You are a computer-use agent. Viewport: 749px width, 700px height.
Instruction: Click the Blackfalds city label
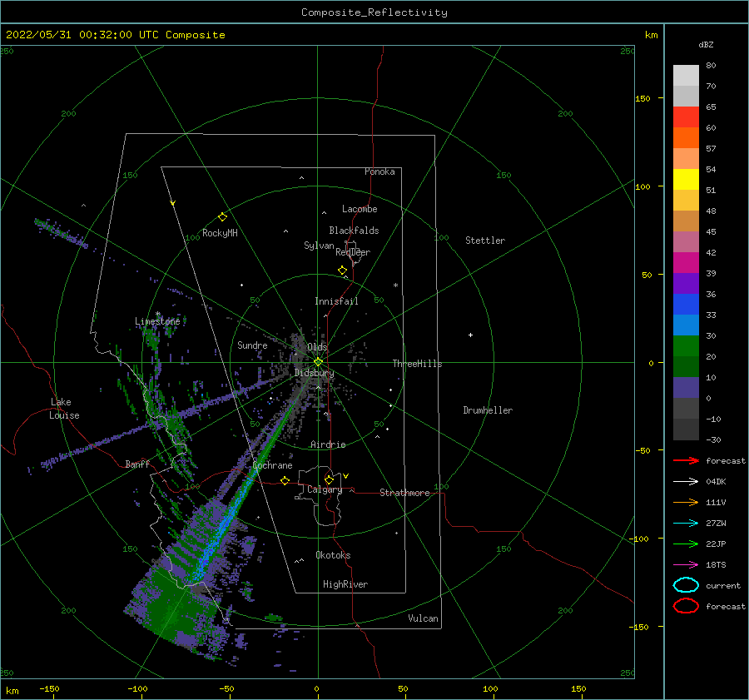tap(354, 231)
